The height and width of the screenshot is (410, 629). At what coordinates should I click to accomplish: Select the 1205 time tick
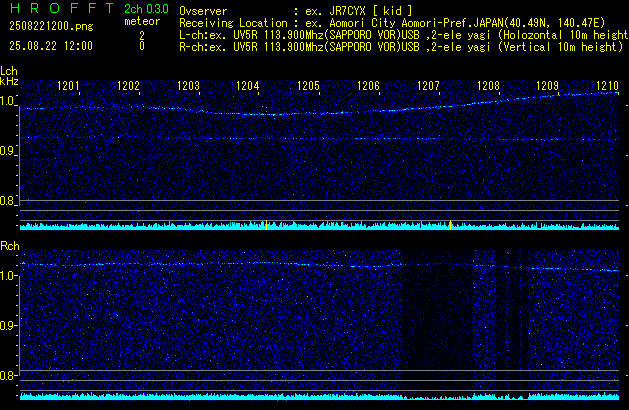(308, 86)
